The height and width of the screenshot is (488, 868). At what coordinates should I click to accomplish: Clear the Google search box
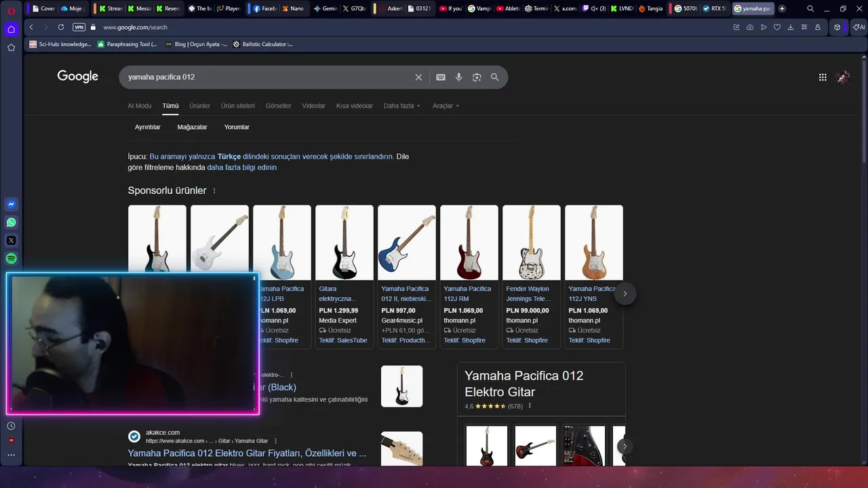[x=418, y=77]
